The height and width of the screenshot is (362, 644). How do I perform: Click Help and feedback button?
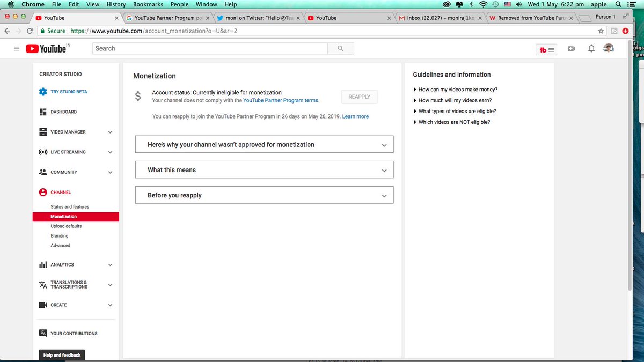pos(62,355)
